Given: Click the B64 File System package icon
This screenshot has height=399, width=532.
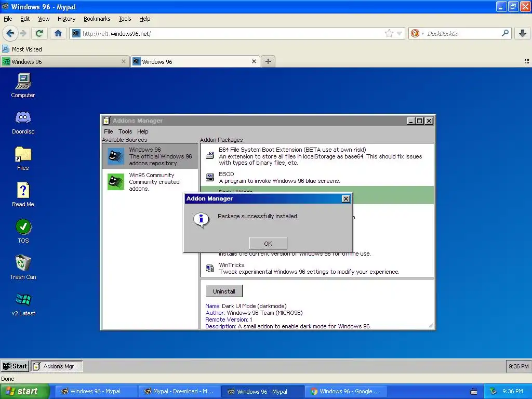Looking at the screenshot, I should 210,156.
